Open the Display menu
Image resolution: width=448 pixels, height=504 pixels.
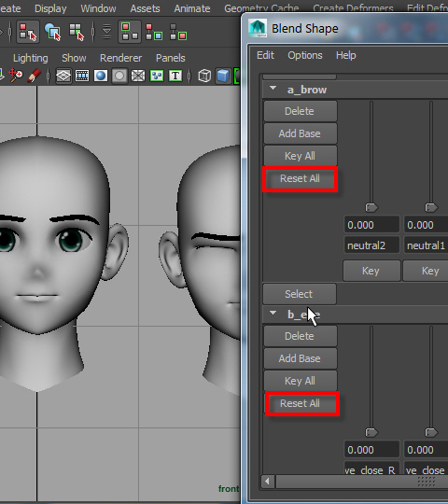pyautogui.click(x=50, y=8)
